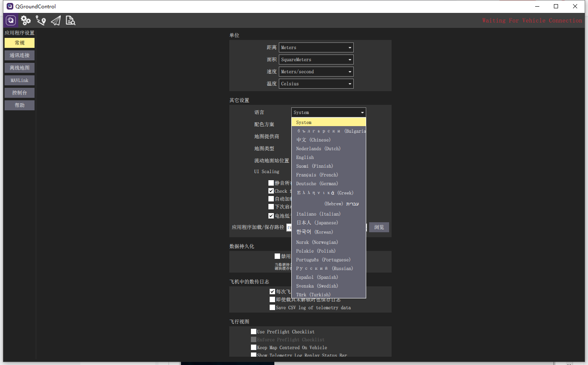Open the plan view waypoint icon
This screenshot has width=588, height=365.
[41, 20]
